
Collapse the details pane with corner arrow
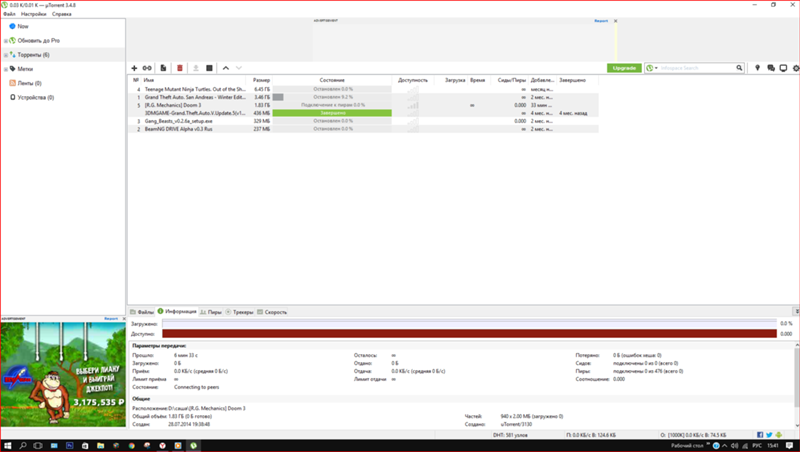(797, 311)
